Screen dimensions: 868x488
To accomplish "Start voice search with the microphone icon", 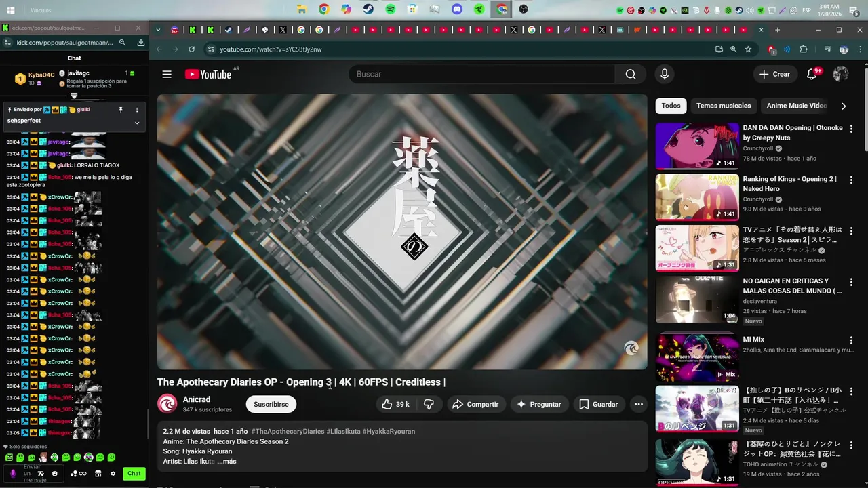I will point(665,74).
